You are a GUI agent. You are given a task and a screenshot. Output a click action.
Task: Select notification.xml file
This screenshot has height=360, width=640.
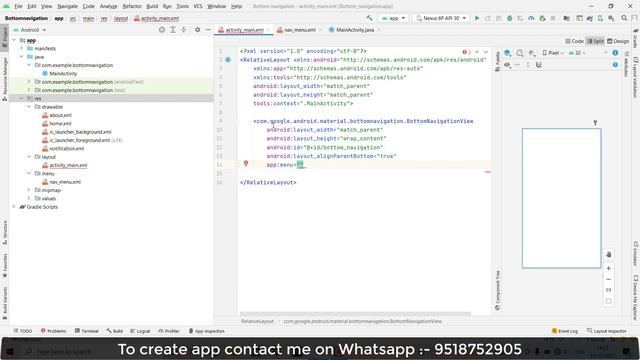coord(67,149)
